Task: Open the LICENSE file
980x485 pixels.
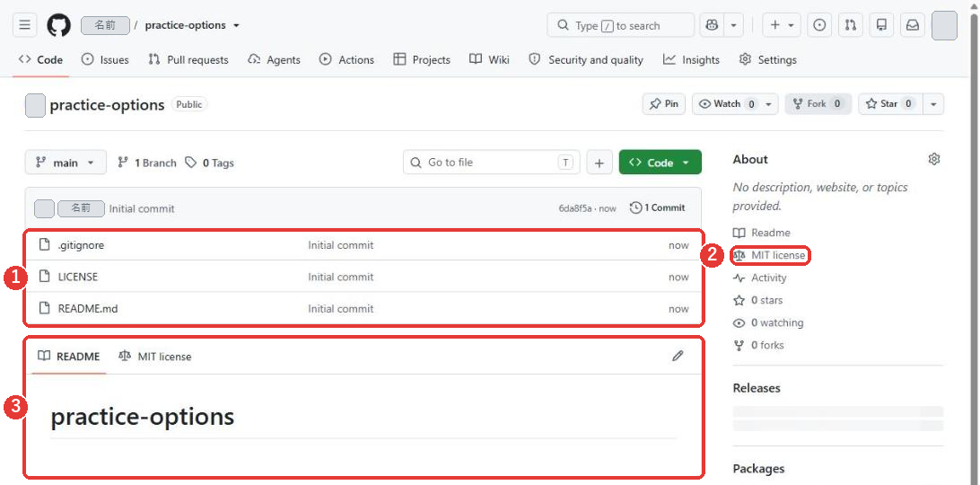Action: click(x=77, y=277)
